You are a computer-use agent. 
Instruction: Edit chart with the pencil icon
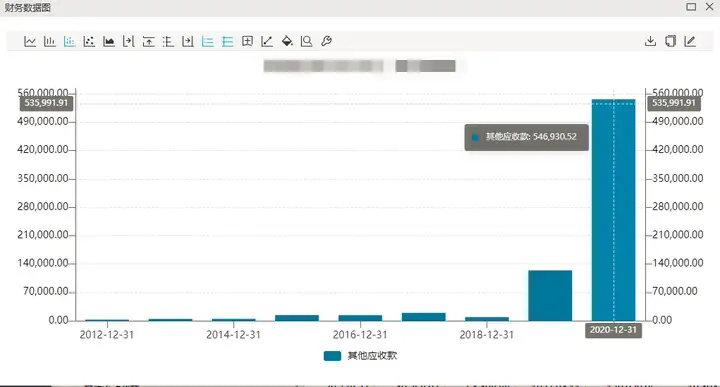point(690,41)
